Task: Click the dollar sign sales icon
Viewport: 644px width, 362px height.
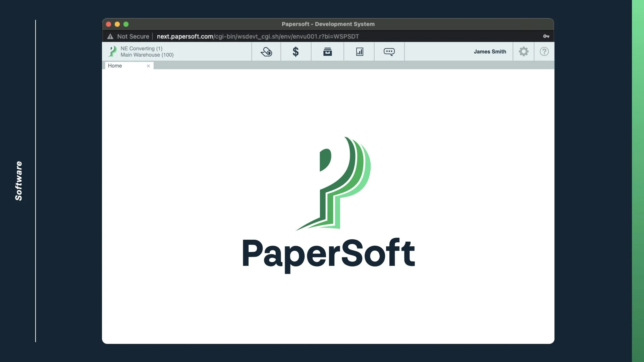Action: click(296, 52)
